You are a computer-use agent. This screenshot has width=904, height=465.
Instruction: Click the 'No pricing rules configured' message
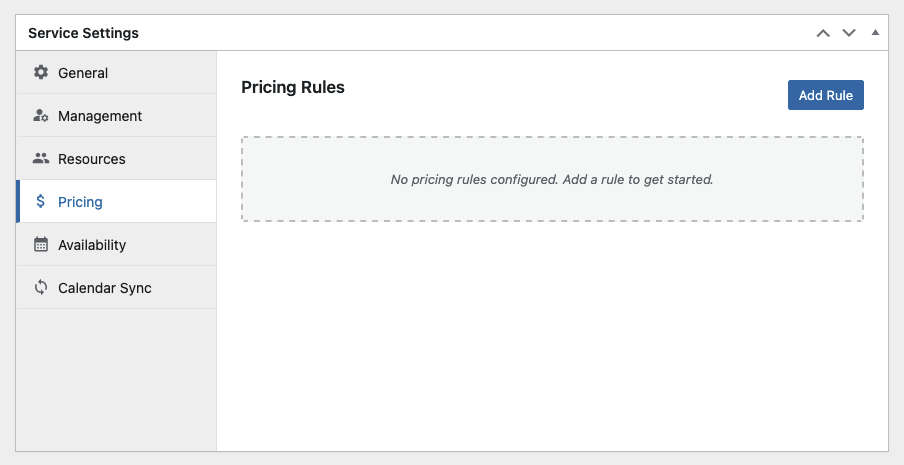point(552,180)
